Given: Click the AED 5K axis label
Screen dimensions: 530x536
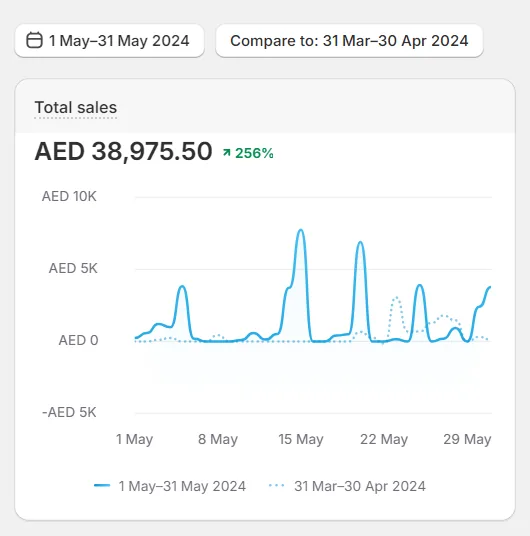Looking at the screenshot, I should coord(73,268).
